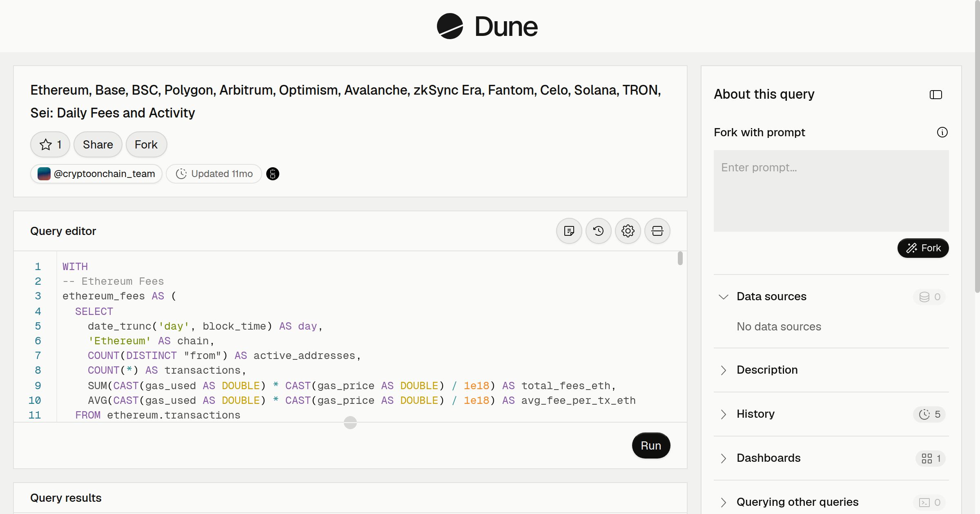980x514 pixels.
Task: Toggle the editor layout icon
Action: [x=657, y=231]
